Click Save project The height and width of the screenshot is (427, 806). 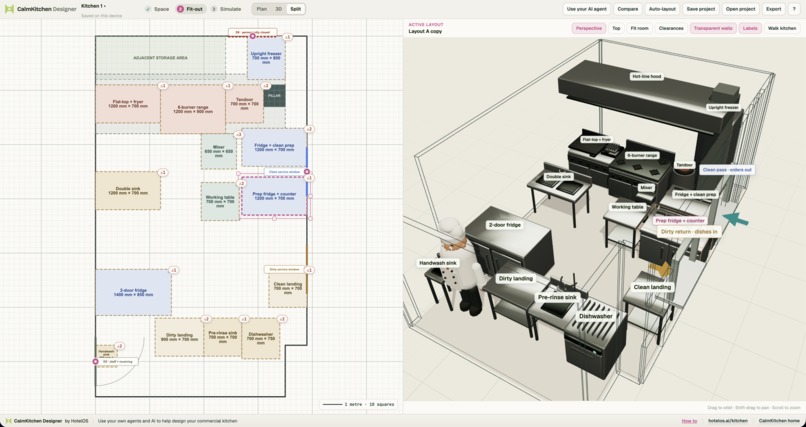tap(701, 9)
